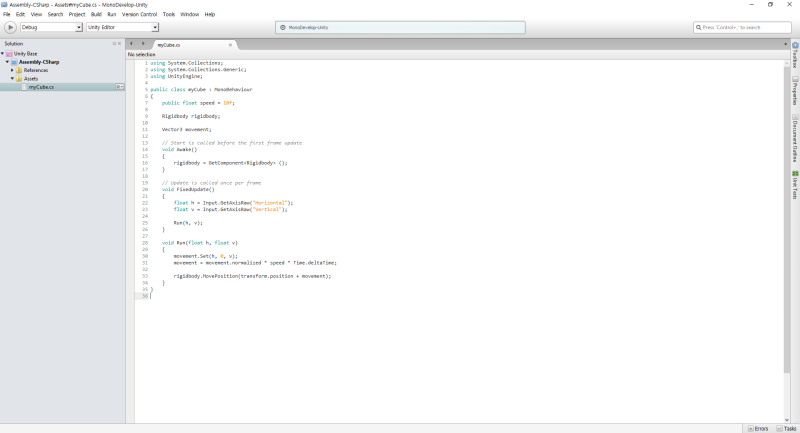
Task: Open the Build menu
Action: (96, 14)
